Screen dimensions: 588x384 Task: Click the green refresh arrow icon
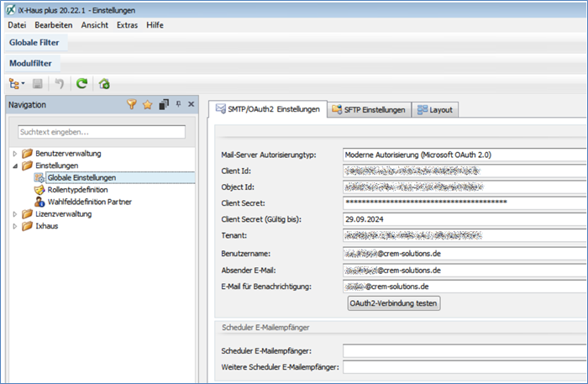click(81, 84)
